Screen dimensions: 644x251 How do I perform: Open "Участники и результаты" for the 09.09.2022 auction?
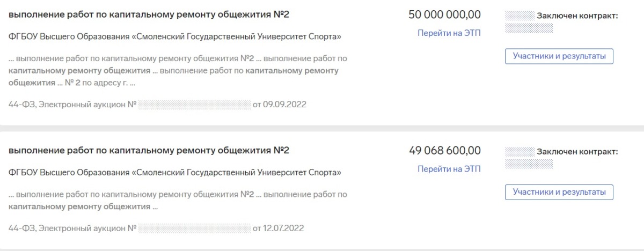point(559,56)
